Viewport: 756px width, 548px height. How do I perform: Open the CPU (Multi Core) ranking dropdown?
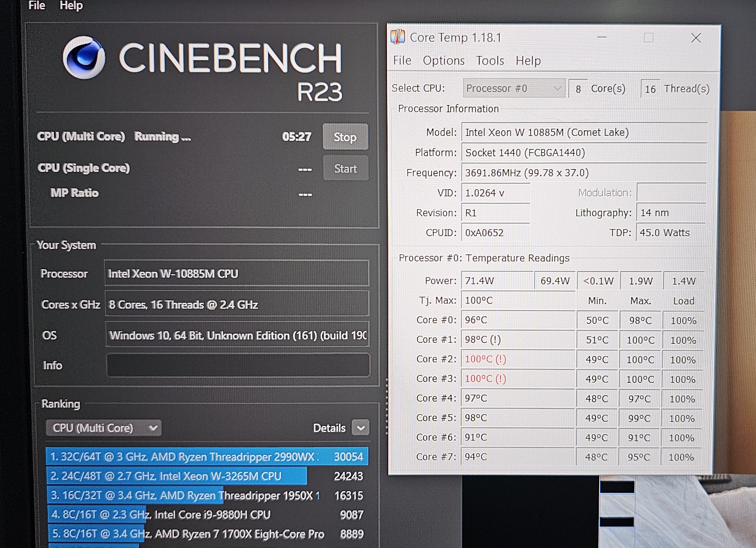tap(104, 428)
